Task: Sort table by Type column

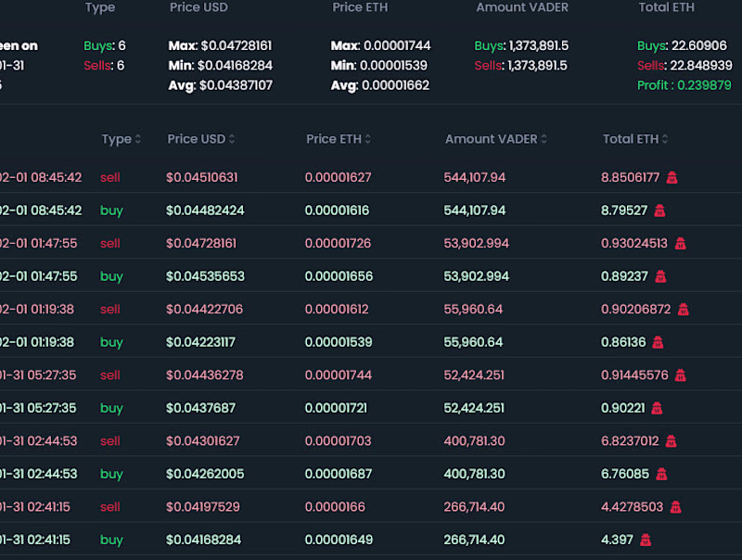Action: point(122,139)
